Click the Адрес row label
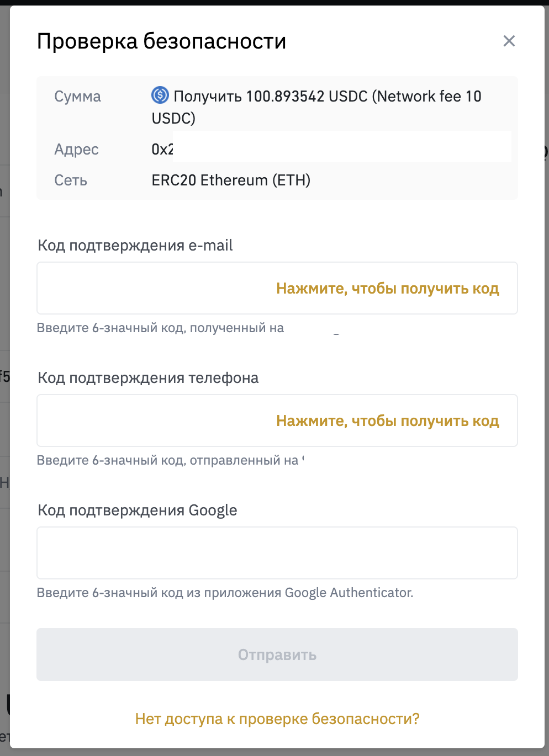Image resolution: width=549 pixels, height=756 pixels. click(x=76, y=150)
